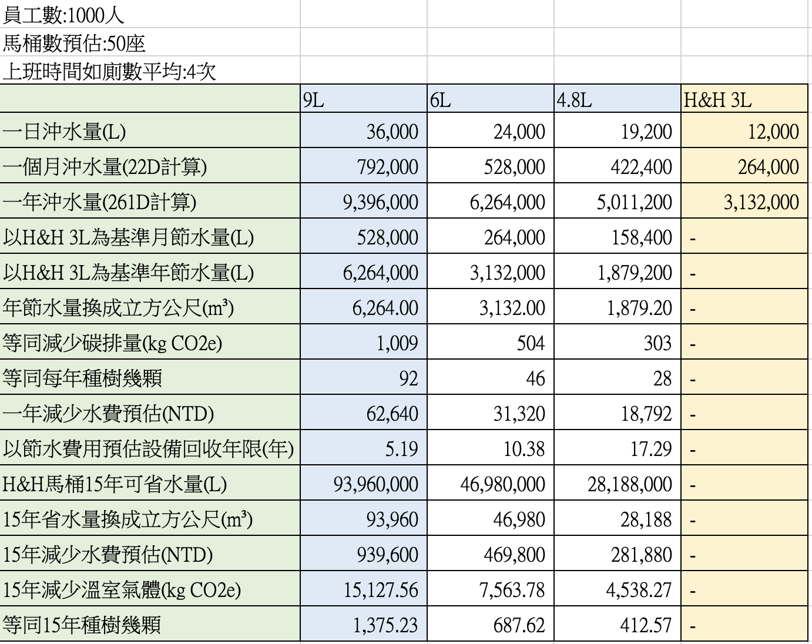812x644 pixels.
Task: Click the row label 以H&H 3L為基準年節水量(L)
Action: [150, 271]
